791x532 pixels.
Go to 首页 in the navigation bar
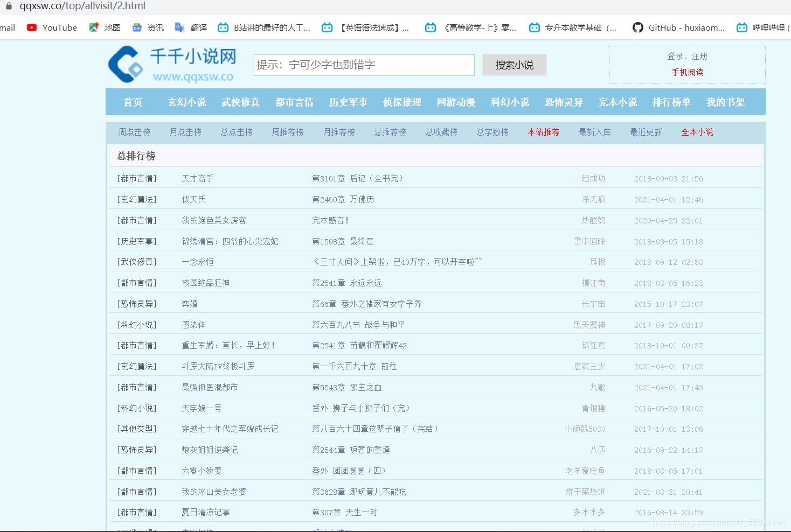coord(133,102)
